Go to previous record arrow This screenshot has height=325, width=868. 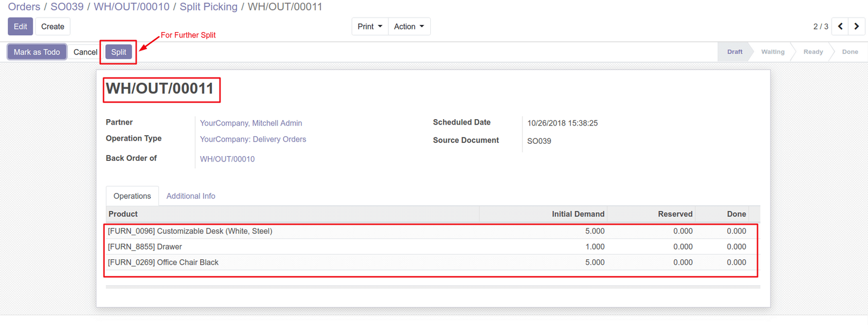[840, 26]
